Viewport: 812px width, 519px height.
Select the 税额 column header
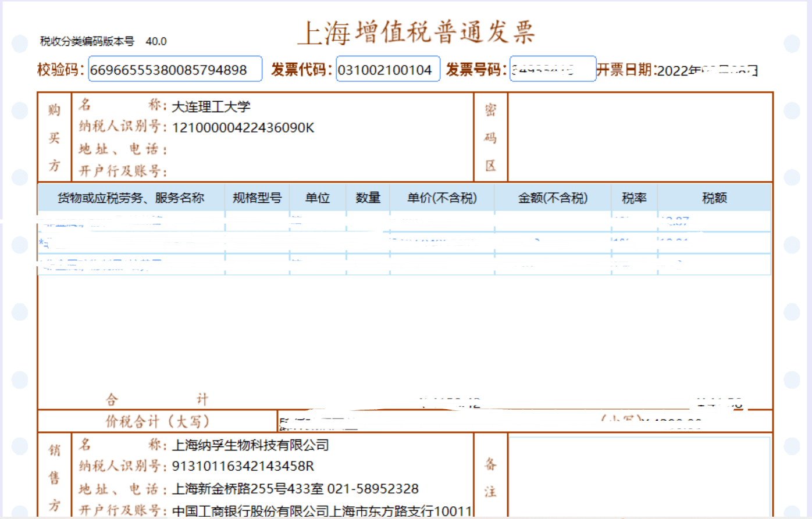point(714,198)
